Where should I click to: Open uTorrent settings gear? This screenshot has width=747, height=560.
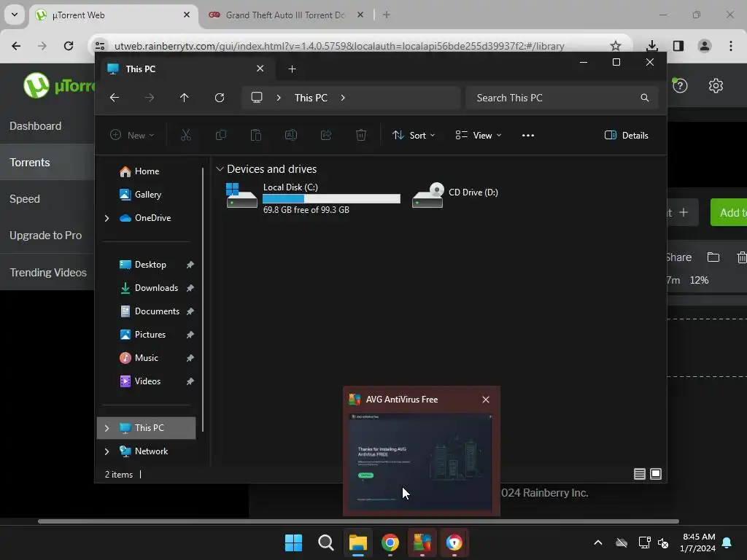pos(716,86)
